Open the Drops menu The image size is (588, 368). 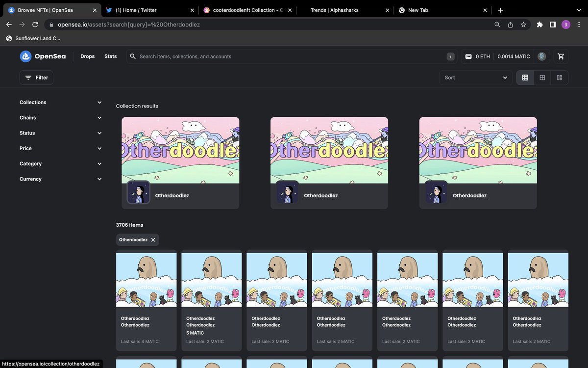point(87,56)
